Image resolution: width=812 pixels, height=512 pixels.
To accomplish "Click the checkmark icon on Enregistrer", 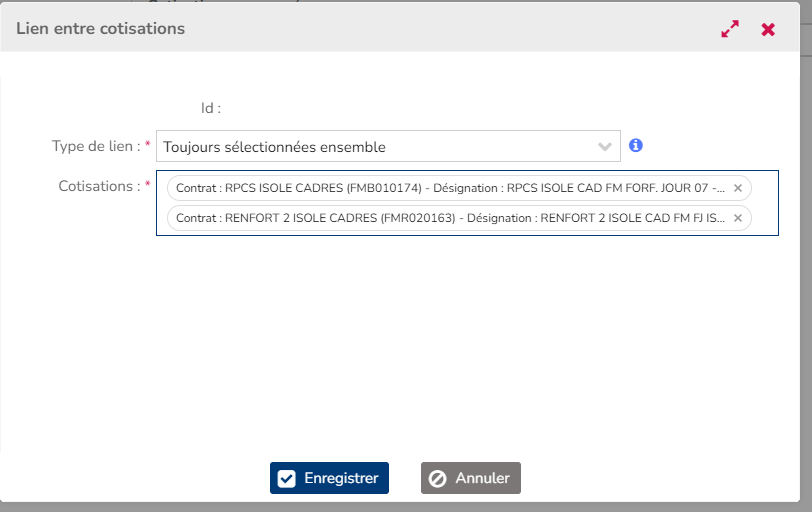I will 287,478.
